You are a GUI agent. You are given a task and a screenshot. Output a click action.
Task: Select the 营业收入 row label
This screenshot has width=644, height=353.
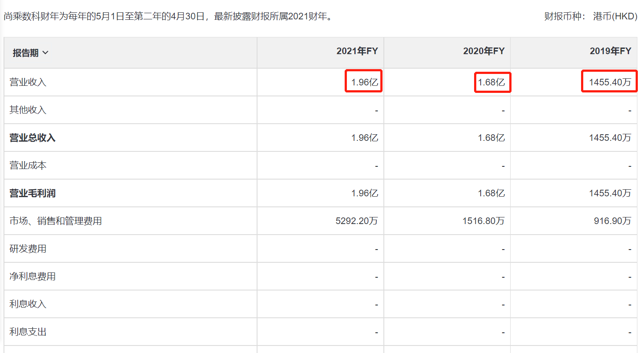tap(28, 82)
